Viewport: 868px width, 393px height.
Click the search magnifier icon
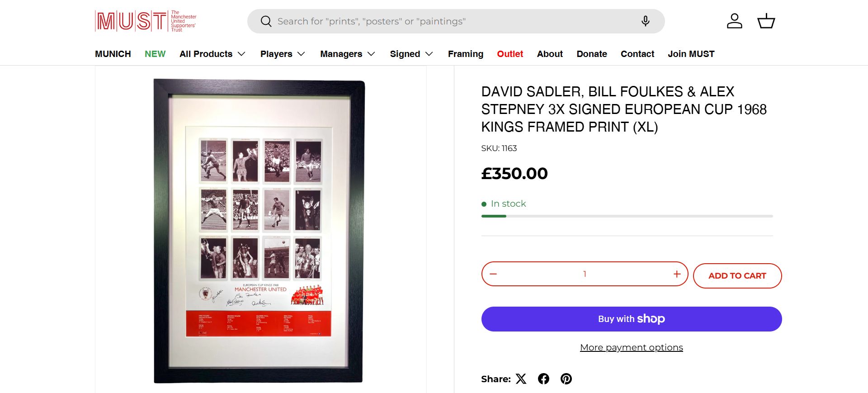tap(266, 21)
